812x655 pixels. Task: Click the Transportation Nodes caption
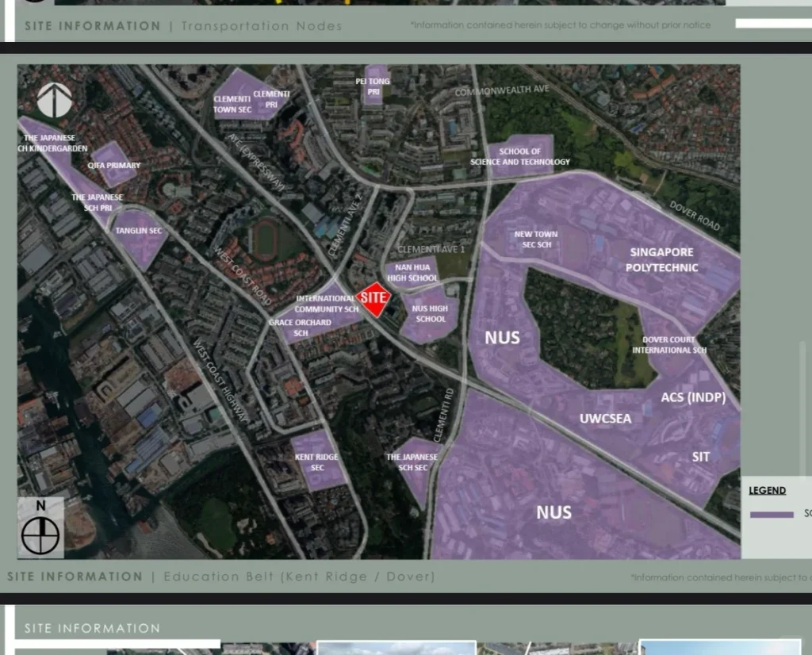(262, 25)
